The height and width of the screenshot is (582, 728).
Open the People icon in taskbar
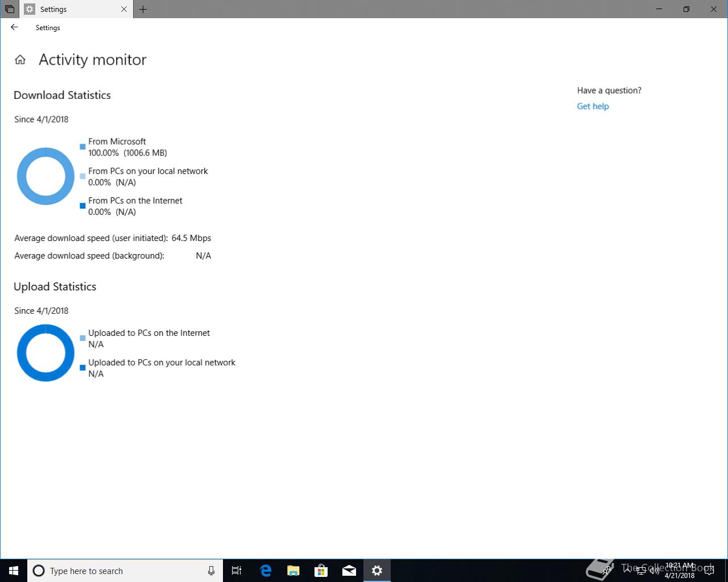pyautogui.click(x=606, y=571)
